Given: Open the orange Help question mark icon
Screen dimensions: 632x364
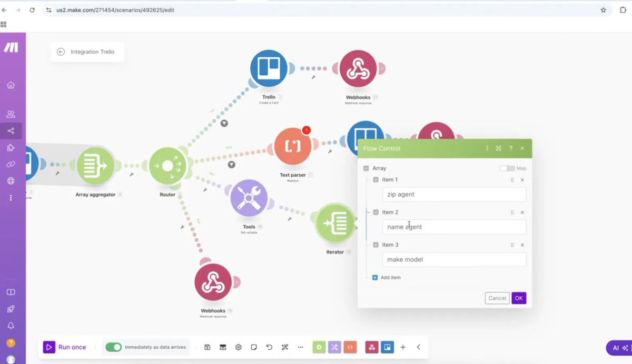Looking at the screenshot, I should click(x=11, y=343).
